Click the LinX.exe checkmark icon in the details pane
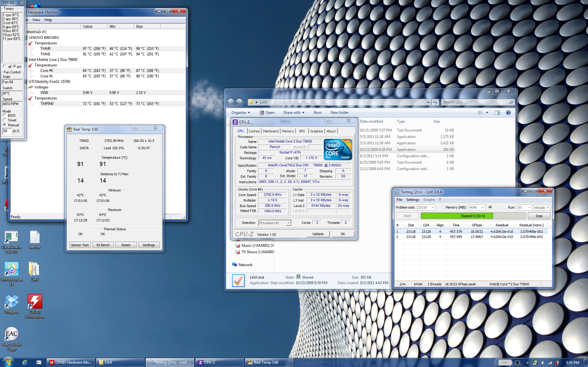Screen dimensions: 588x367 coord(238,280)
